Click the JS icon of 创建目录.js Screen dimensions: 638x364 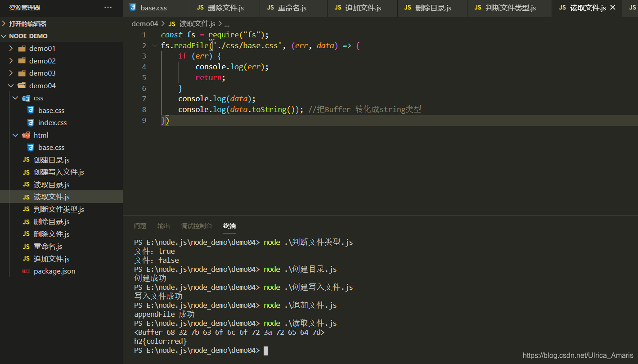[x=26, y=160]
